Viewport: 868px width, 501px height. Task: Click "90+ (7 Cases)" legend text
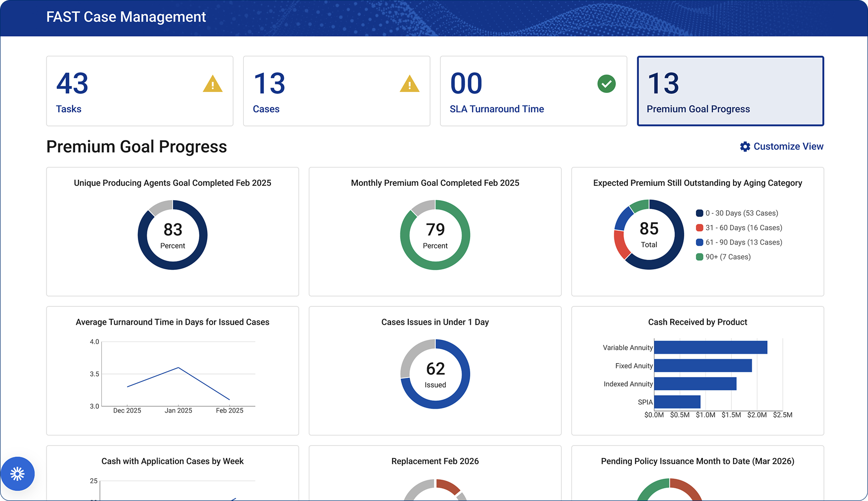pos(728,257)
